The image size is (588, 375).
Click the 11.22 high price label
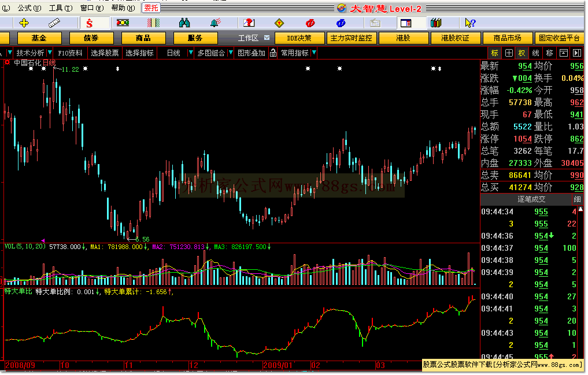point(70,69)
